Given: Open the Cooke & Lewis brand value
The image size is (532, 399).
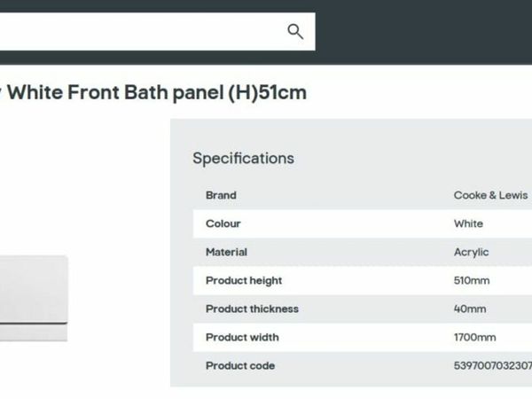Looking at the screenshot, I should coord(490,195).
